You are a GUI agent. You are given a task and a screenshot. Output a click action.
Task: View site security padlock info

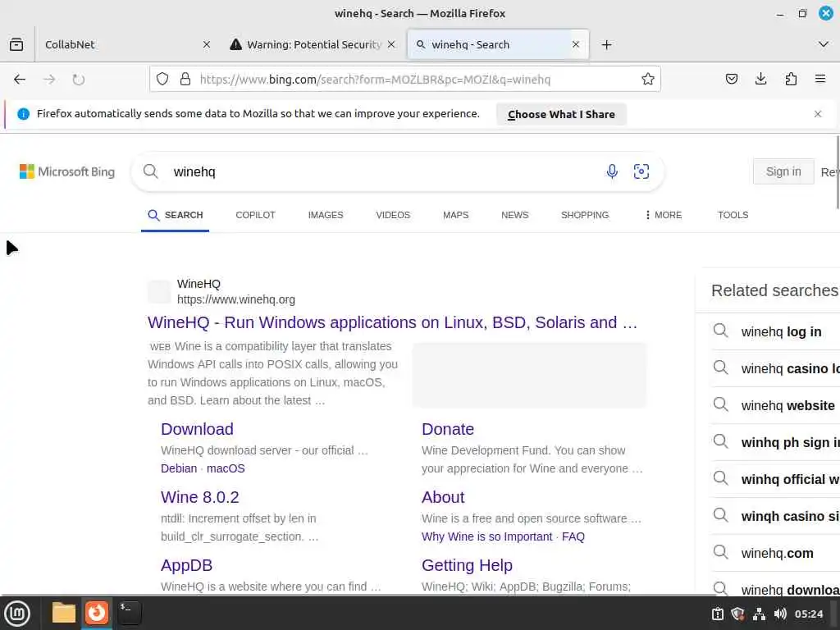(x=185, y=80)
